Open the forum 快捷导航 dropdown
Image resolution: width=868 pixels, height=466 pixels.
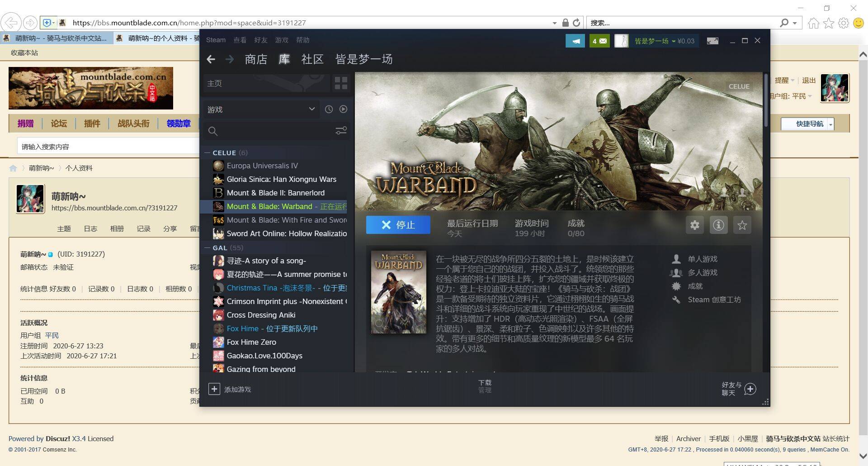pos(808,124)
